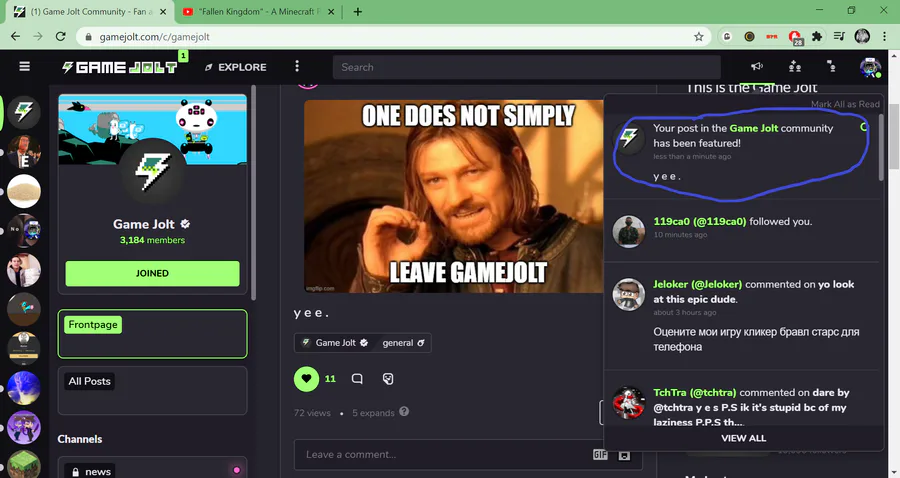Open the locked news channel

pos(152,468)
